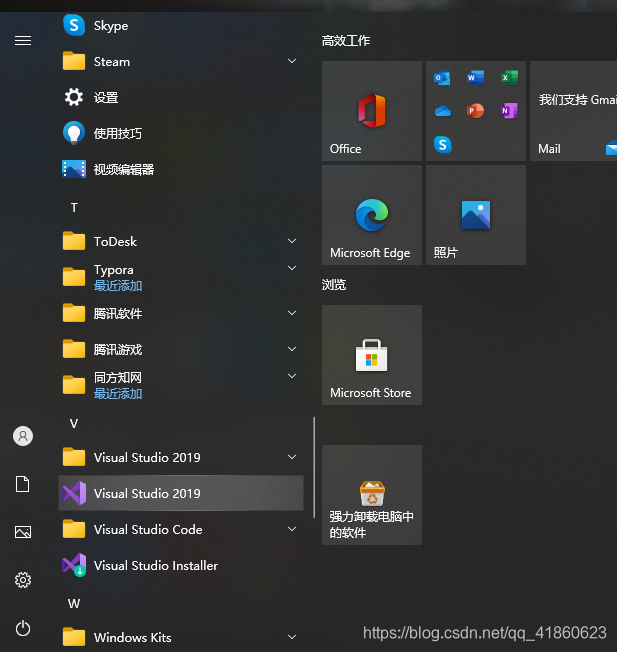Open Word in the Office group tile
The height and width of the screenshot is (652, 617).
pyautogui.click(x=476, y=77)
